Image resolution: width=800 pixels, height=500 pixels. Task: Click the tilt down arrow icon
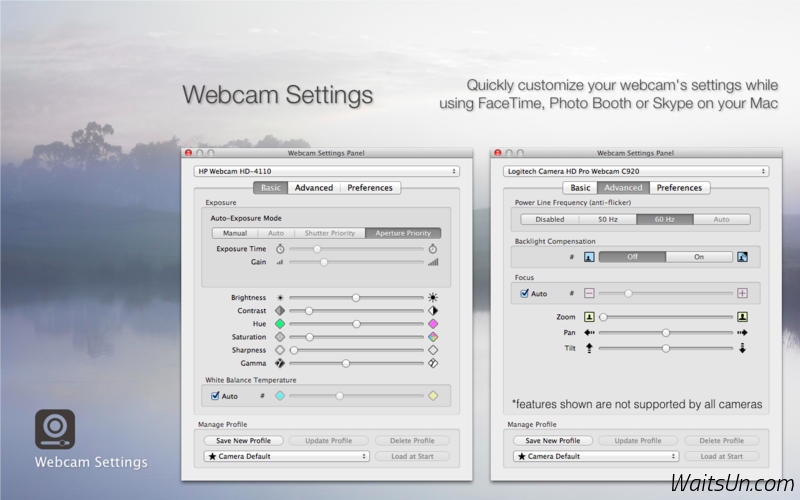tap(742, 348)
